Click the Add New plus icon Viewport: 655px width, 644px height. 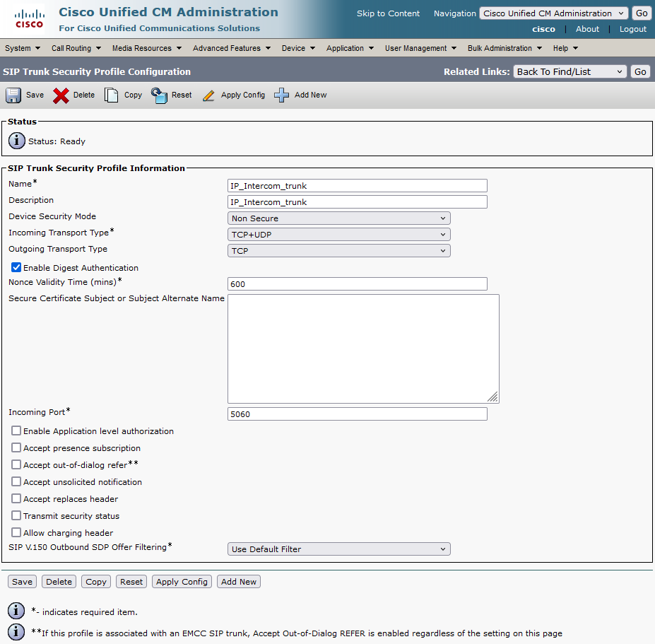coord(282,95)
